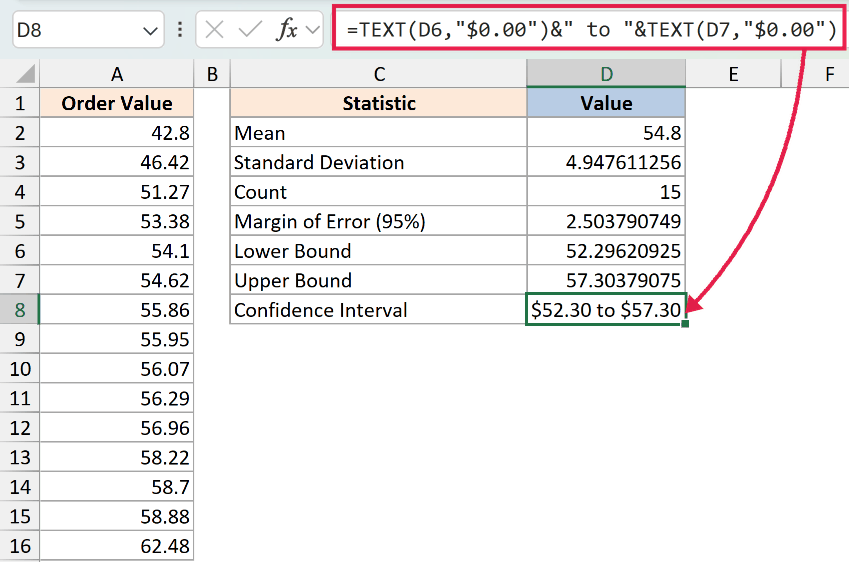This screenshot has width=849, height=562.
Task: Select row 16 header
Action: point(20,546)
